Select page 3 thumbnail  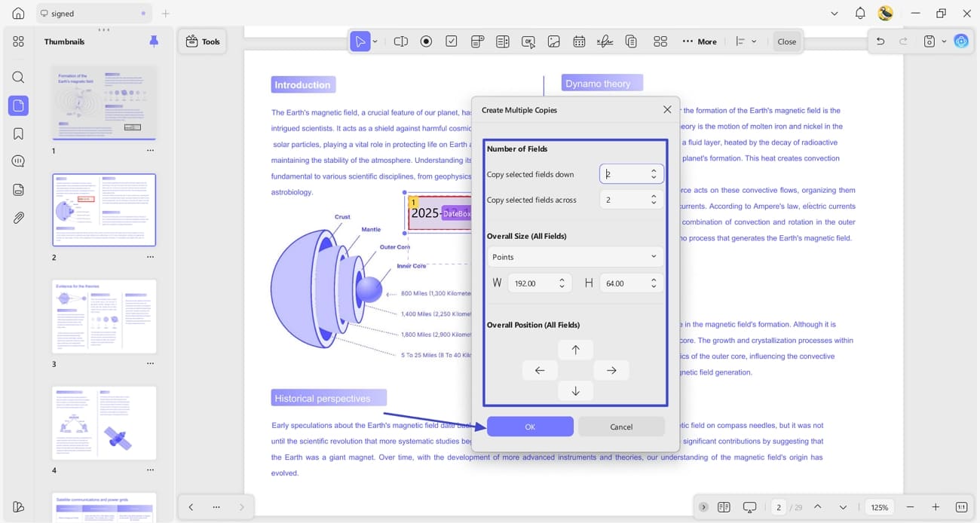104,317
